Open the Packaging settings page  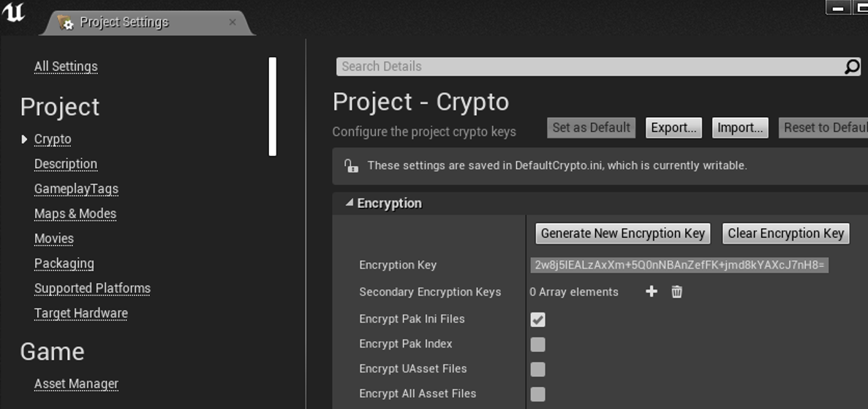(x=64, y=263)
